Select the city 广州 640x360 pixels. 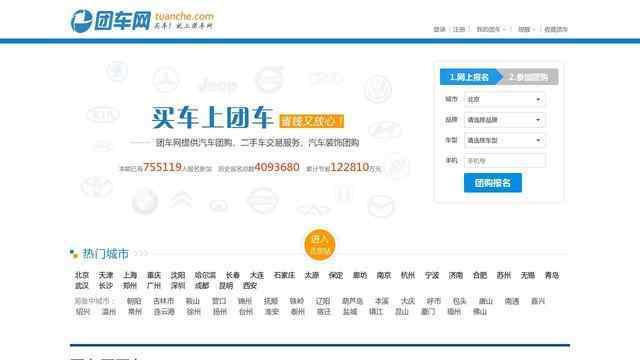[x=154, y=286]
